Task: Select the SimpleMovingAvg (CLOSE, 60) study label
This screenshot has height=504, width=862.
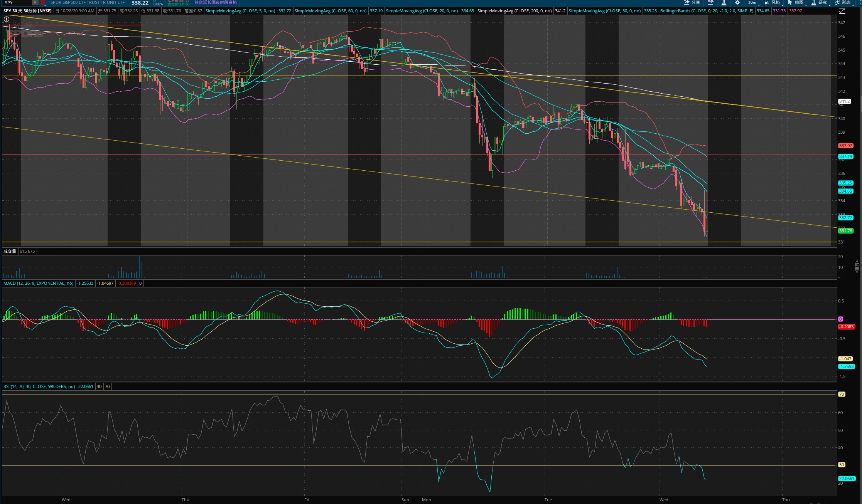Action: (x=331, y=11)
